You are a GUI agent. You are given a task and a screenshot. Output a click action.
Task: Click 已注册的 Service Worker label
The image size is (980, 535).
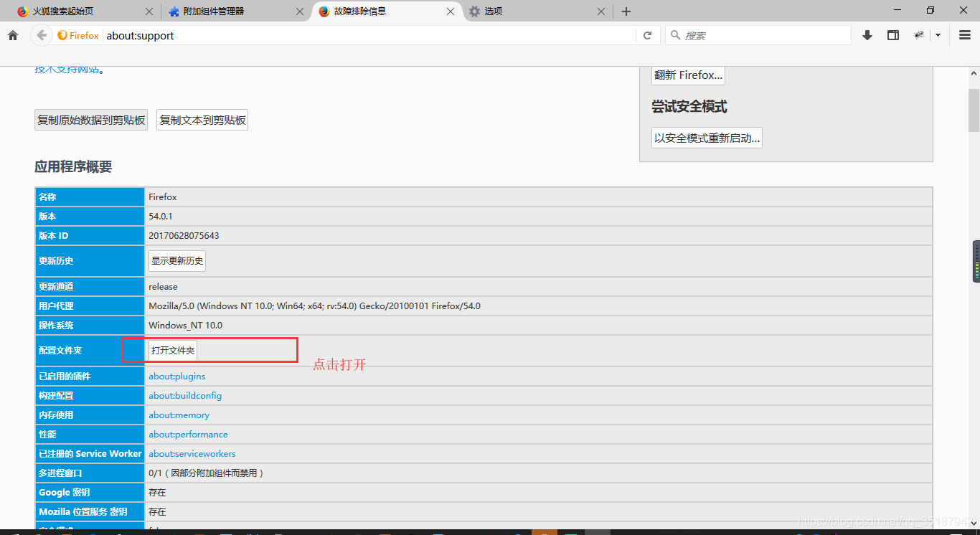(90, 454)
